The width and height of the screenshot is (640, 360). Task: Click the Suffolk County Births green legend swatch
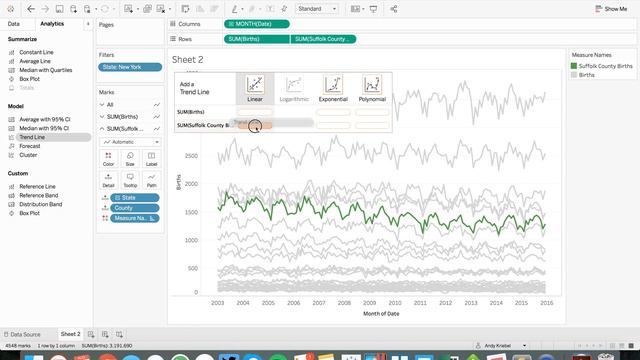click(574, 66)
